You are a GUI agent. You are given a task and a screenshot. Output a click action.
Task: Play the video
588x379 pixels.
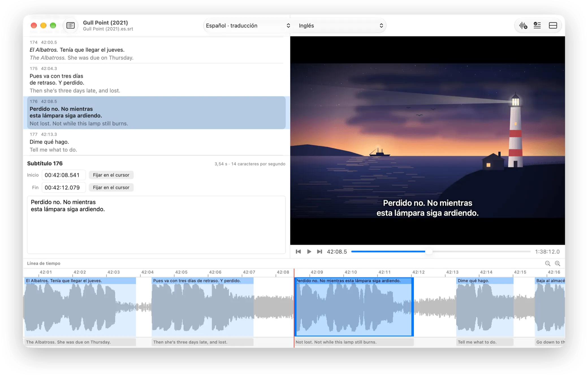click(x=309, y=252)
